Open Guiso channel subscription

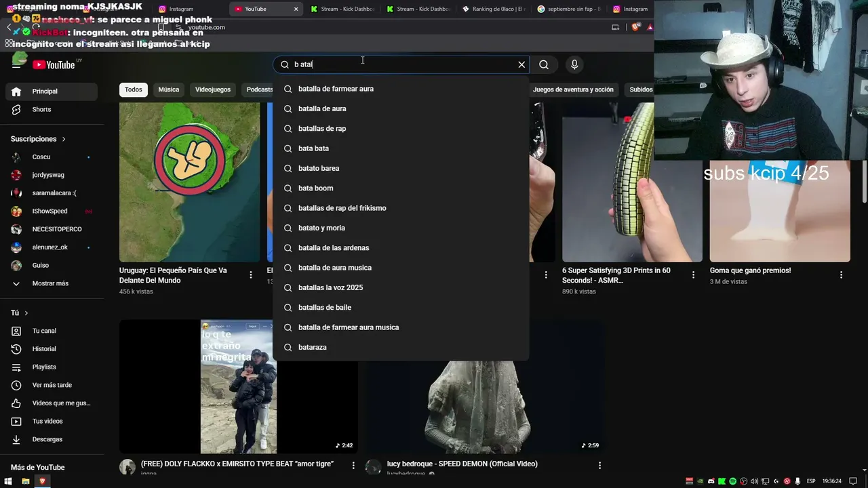(x=51, y=266)
